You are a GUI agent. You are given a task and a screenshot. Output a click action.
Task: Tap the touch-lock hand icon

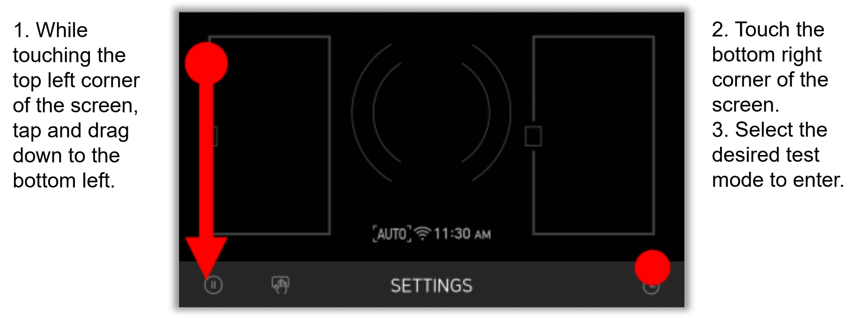pos(280,285)
